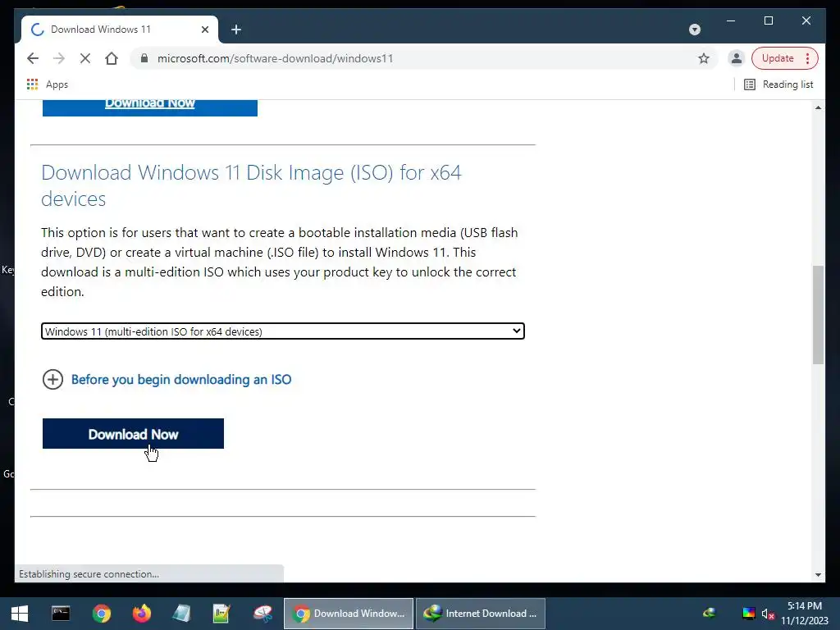Click the Establishing secure connection status text

89,573
